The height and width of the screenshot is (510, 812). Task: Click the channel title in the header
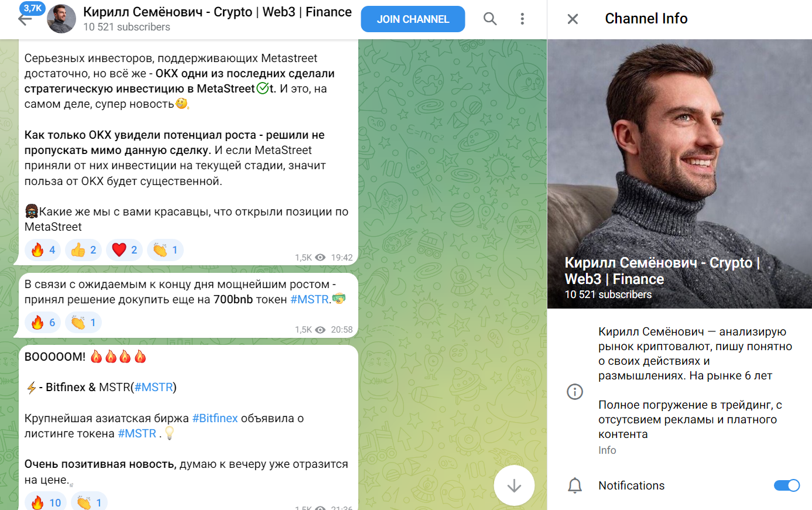(x=217, y=12)
